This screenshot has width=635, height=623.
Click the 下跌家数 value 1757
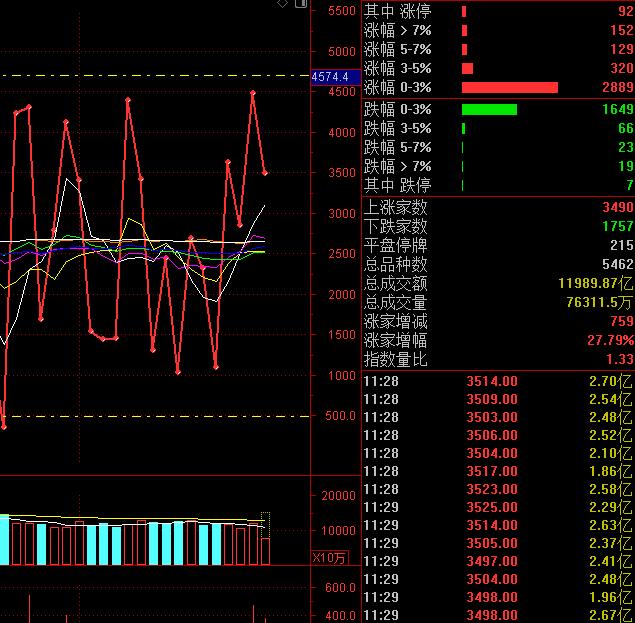(618, 226)
